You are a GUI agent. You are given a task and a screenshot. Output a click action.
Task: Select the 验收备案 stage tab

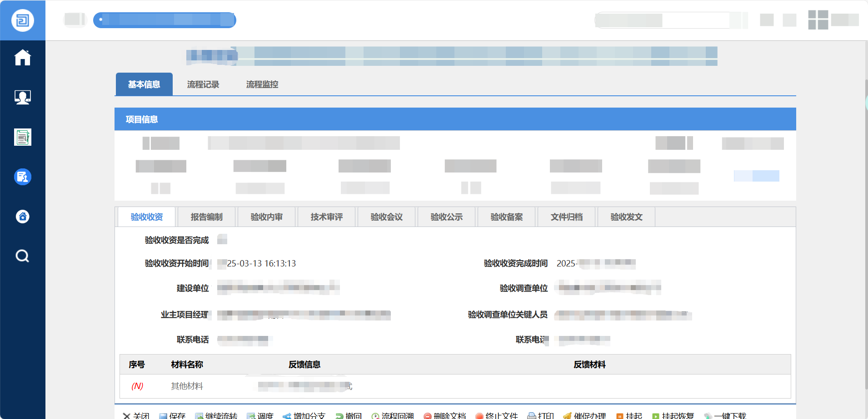[x=507, y=217]
